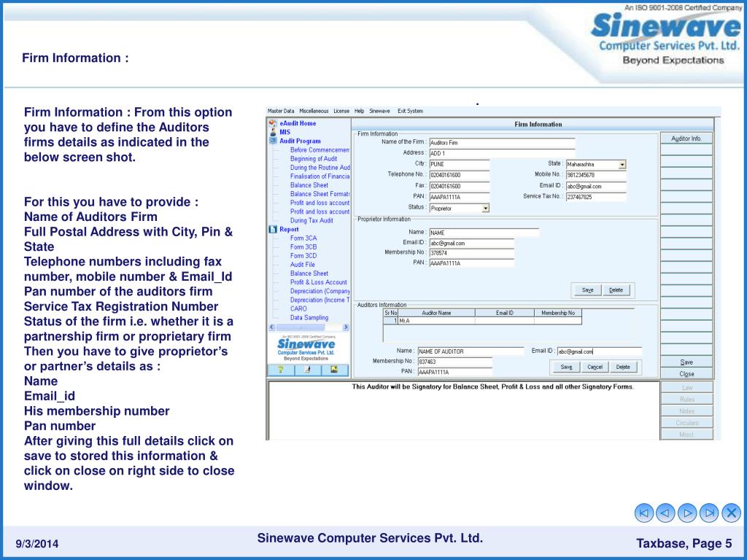Open the Sinewave menu
Screen dimensions: 747x560
tap(379, 111)
